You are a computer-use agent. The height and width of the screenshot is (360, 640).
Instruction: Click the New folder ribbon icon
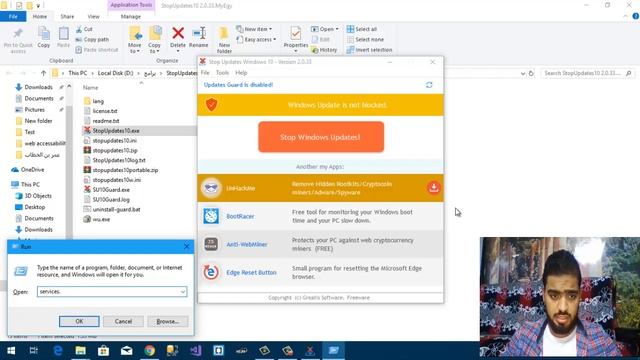click(x=224, y=33)
